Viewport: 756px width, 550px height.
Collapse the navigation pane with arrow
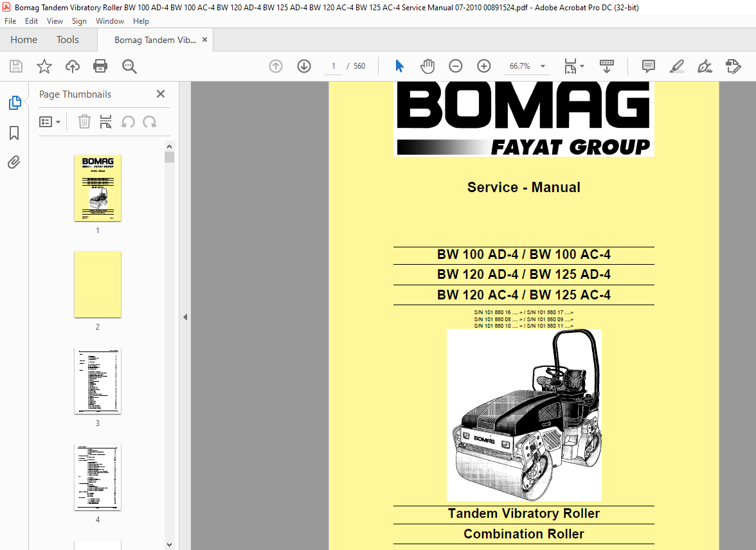coord(185,317)
